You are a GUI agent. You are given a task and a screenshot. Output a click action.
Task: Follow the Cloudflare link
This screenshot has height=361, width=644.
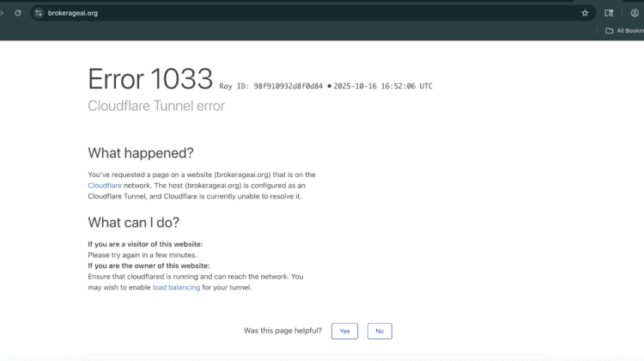pos(105,185)
